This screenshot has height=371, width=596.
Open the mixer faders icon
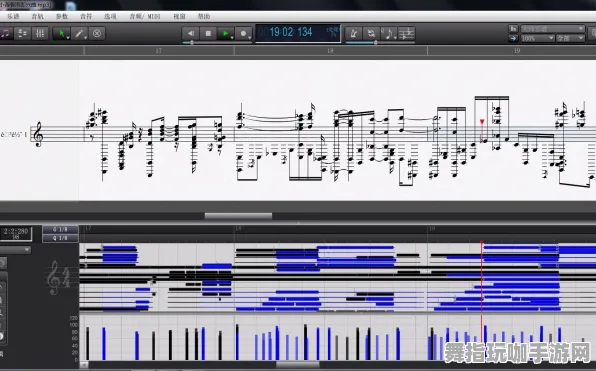pos(40,33)
